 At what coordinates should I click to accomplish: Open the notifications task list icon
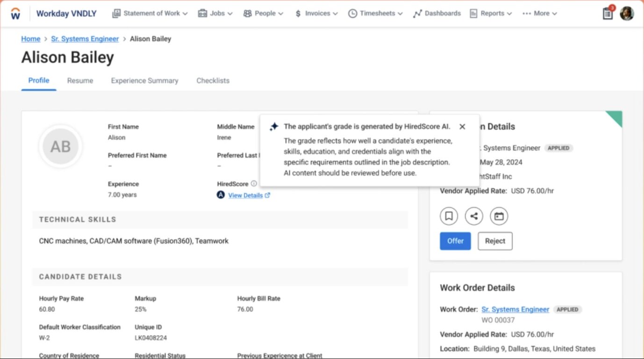pos(608,14)
